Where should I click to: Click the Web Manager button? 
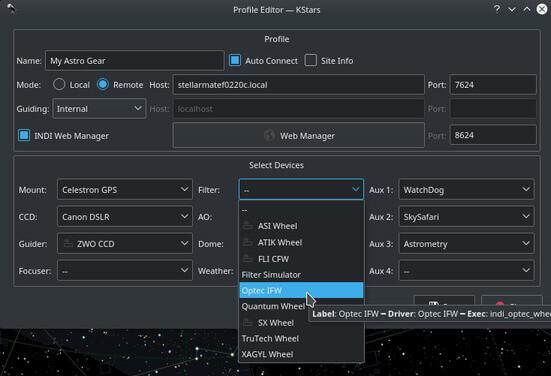click(x=299, y=135)
